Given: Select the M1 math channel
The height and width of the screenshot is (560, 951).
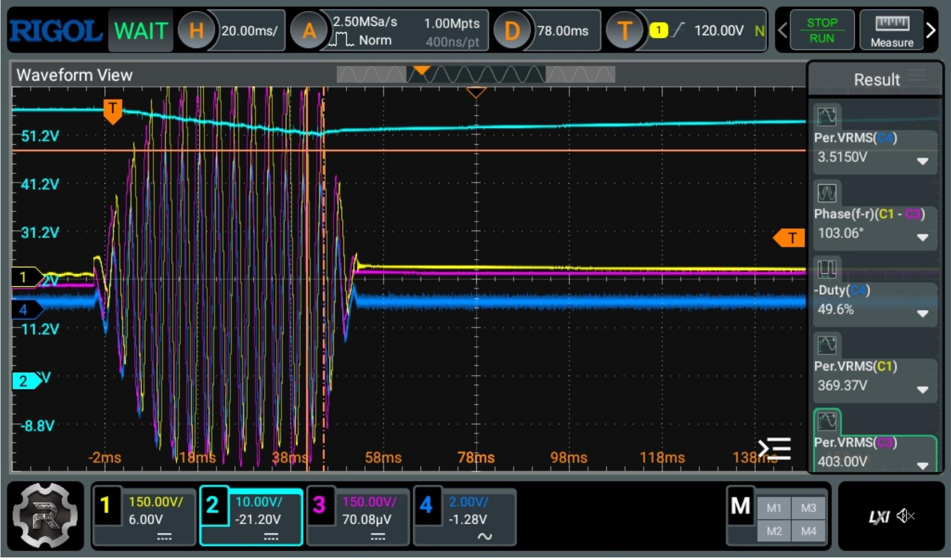Looking at the screenshot, I should click(773, 508).
